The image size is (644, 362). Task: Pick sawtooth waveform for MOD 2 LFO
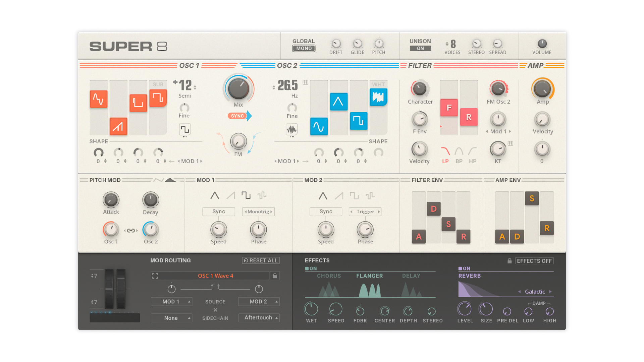coord(339,195)
